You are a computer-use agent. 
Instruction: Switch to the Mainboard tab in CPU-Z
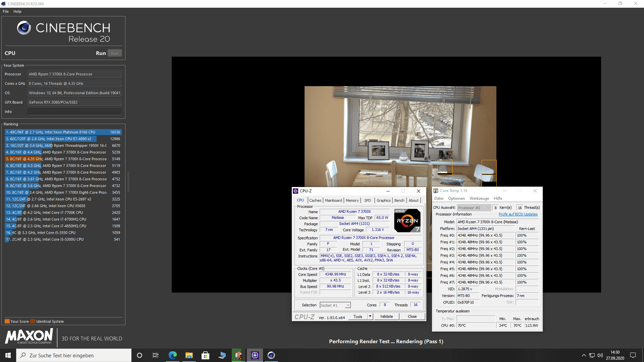[333, 200]
